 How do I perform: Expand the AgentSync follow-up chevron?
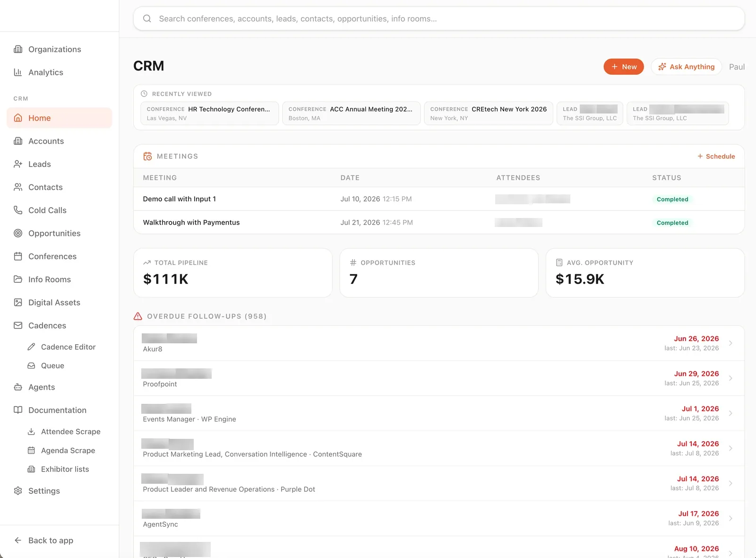[x=730, y=518]
